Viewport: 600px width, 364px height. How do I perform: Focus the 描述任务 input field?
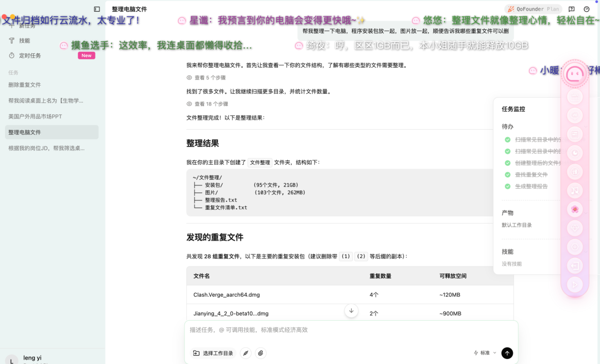pos(351,330)
